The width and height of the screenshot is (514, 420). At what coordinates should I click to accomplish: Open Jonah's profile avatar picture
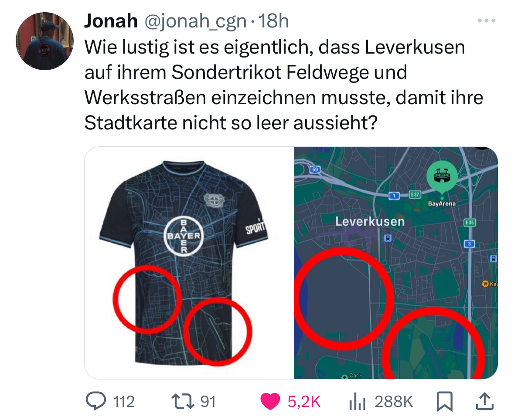(44, 41)
